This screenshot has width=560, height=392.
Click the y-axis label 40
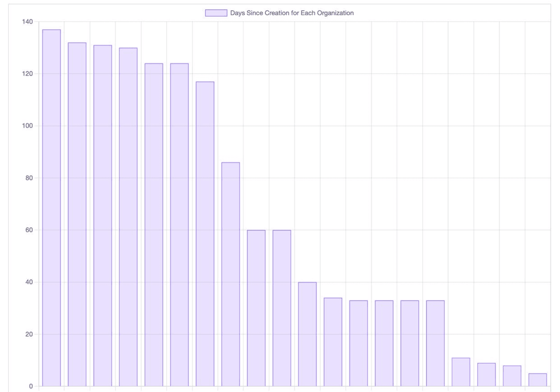click(x=29, y=282)
